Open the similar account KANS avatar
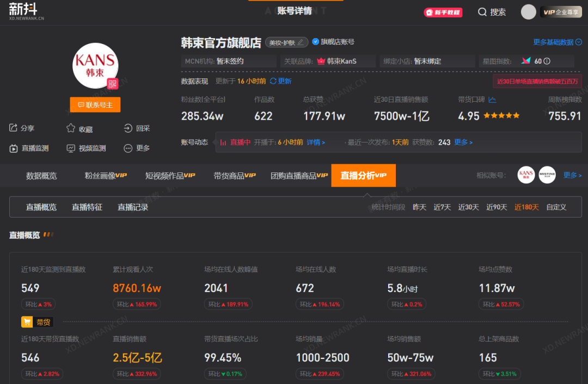The width and height of the screenshot is (588, 384). 526,175
